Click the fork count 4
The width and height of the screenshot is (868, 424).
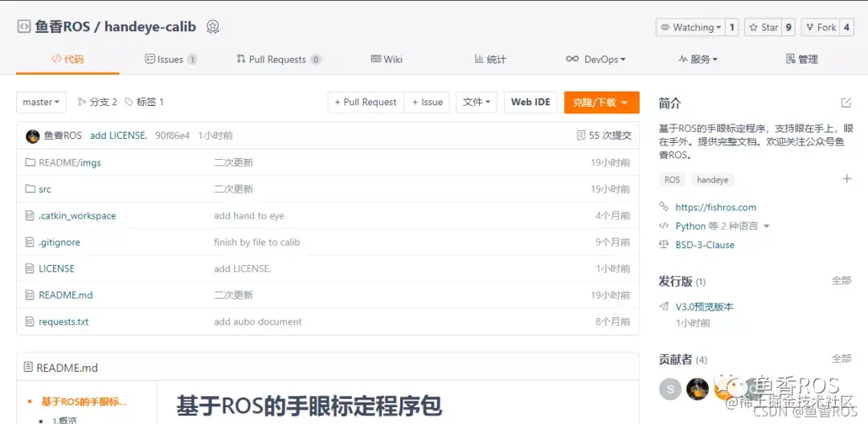[846, 27]
